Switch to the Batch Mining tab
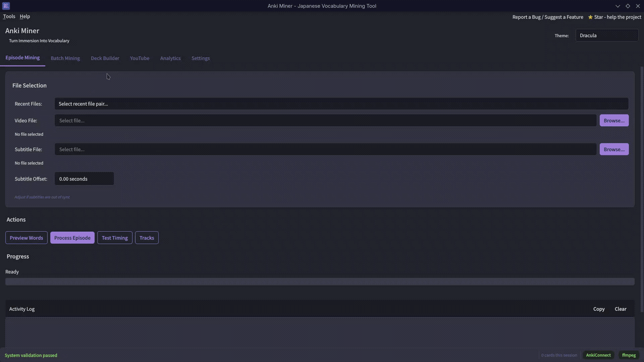644x362 pixels. click(65, 58)
